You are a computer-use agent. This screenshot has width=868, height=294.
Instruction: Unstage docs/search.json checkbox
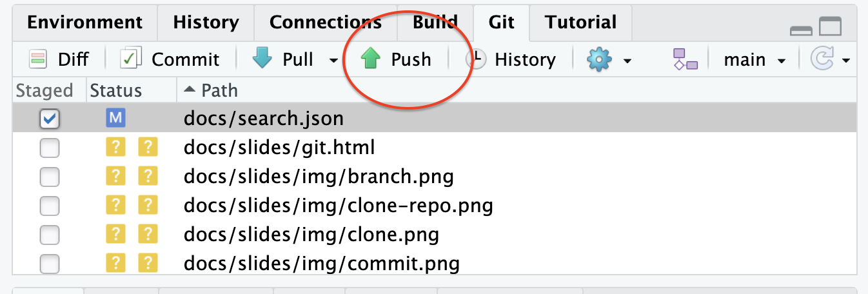point(50,119)
